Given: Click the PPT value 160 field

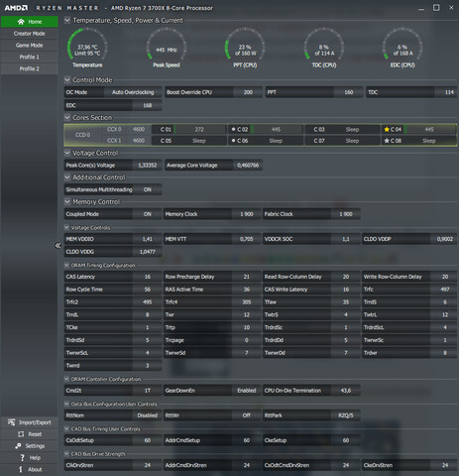Looking at the screenshot, I should [x=349, y=92].
